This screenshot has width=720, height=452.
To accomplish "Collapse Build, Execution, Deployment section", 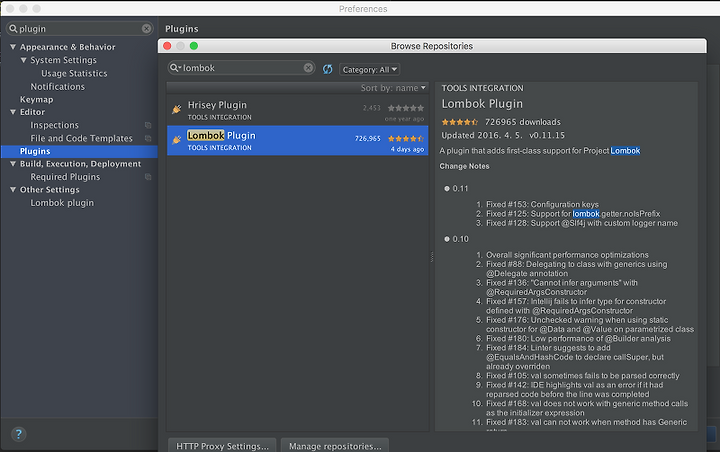I will tap(13, 164).
